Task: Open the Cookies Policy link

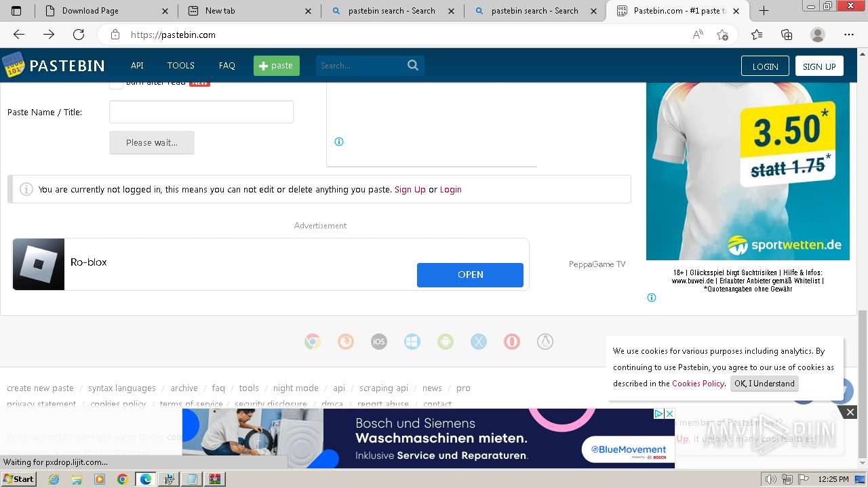Action: pyautogui.click(x=698, y=384)
